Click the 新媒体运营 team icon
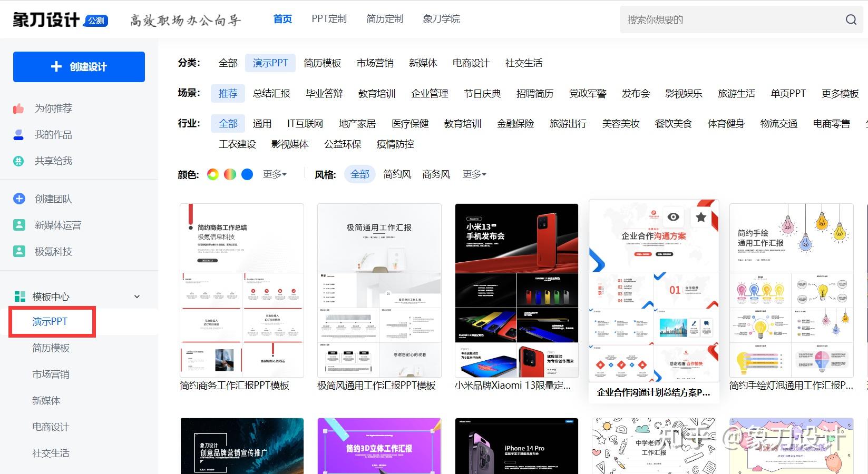The height and width of the screenshot is (474, 868). 19,225
